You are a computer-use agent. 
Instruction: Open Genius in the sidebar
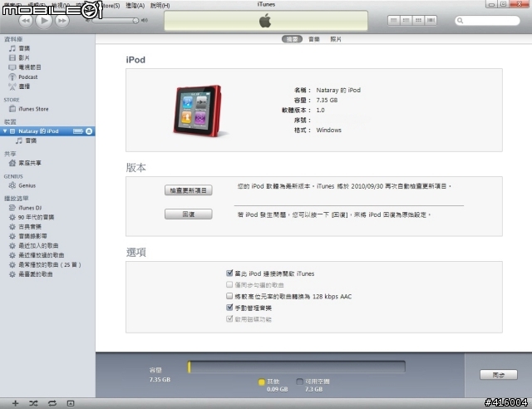[27, 185]
